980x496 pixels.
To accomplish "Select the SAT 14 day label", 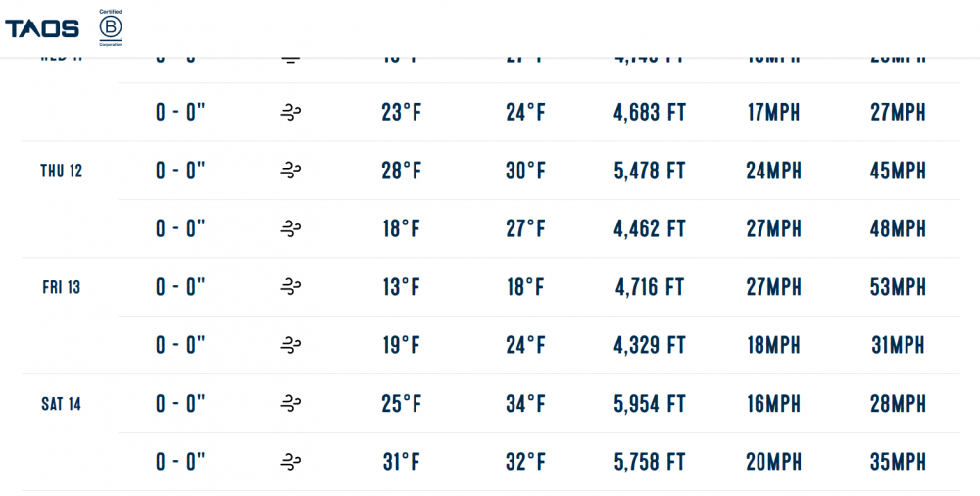I will [x=62, y=404].
